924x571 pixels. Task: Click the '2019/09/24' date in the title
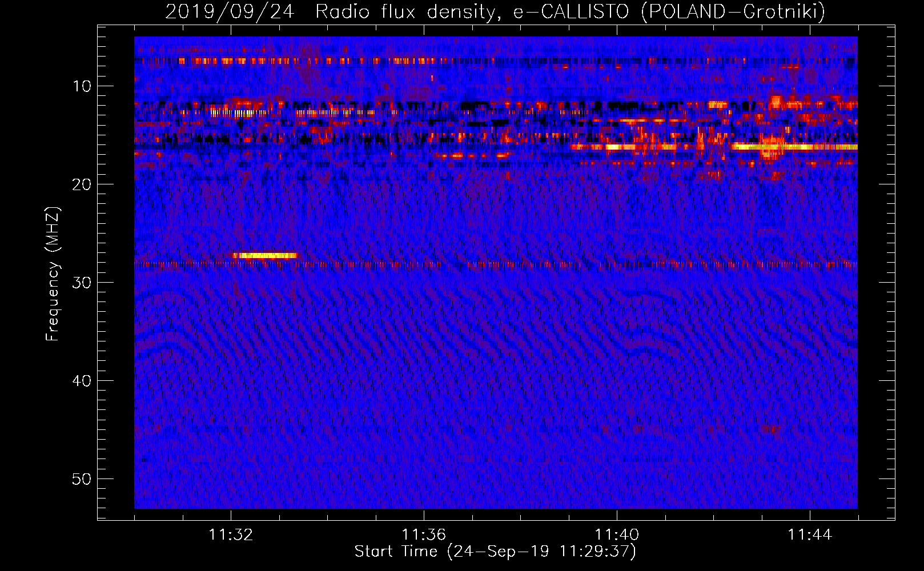[x=230, y=11]
